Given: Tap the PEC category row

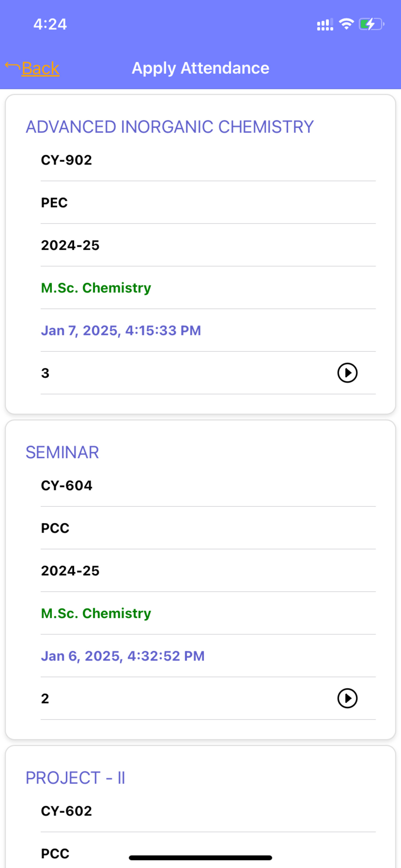Looking at the screenshot, I should click(x=208, y=202).
